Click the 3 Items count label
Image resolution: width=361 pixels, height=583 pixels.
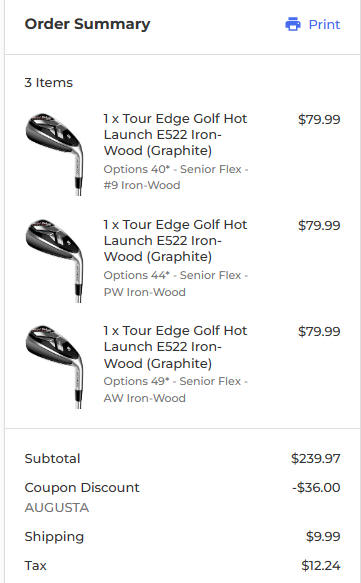(x=49, y=83)
